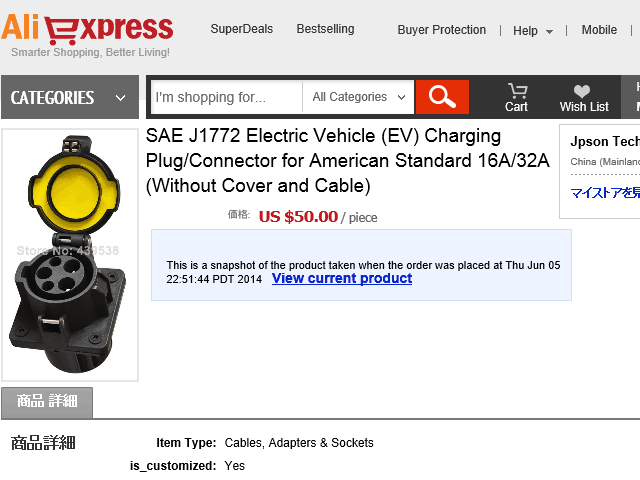
Task: Click View current product link
Action: click(342, 279)
